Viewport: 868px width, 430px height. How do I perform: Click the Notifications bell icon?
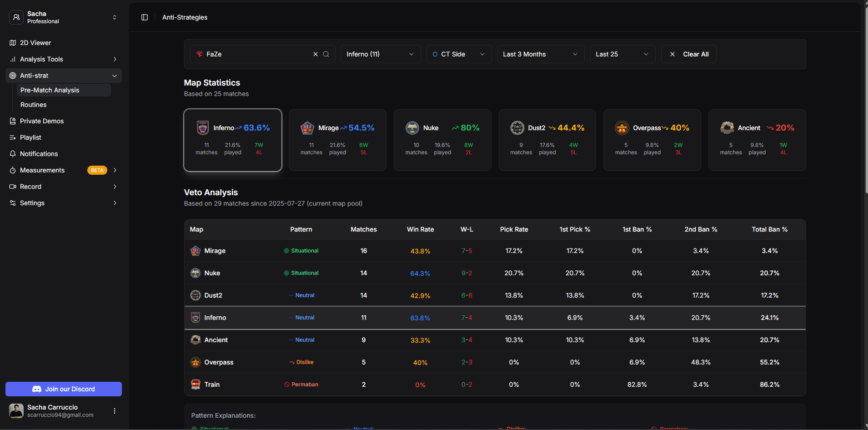coord(13,154)
